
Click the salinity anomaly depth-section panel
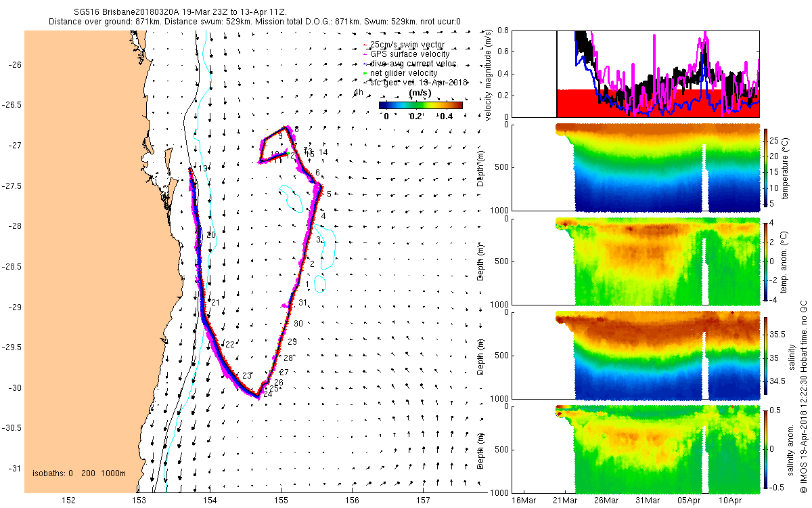[x=636, y=449]
